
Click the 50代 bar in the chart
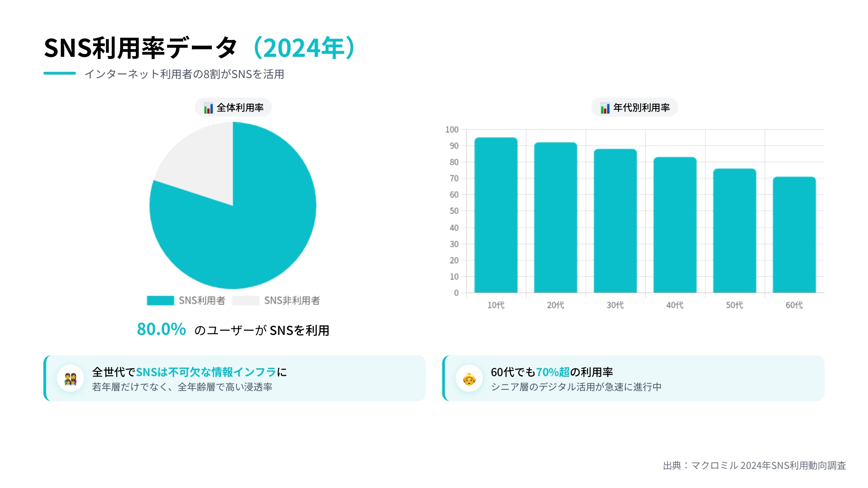click(x=735, y=230)
